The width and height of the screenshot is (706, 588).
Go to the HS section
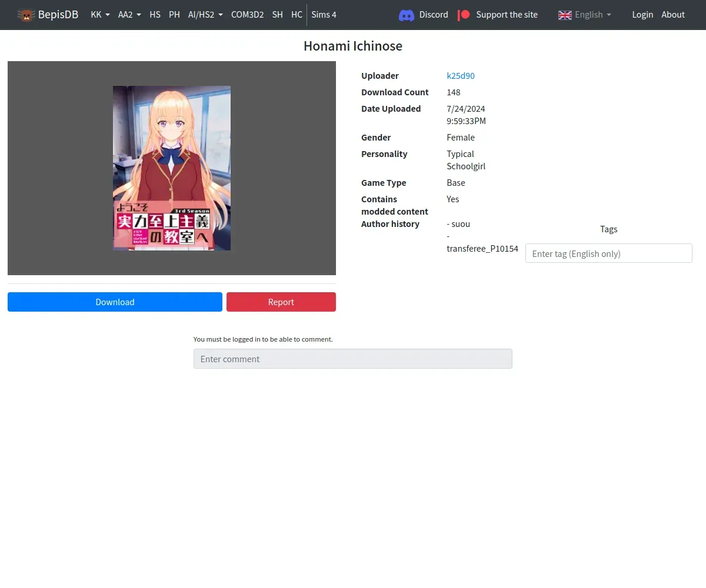click(155, 15)
